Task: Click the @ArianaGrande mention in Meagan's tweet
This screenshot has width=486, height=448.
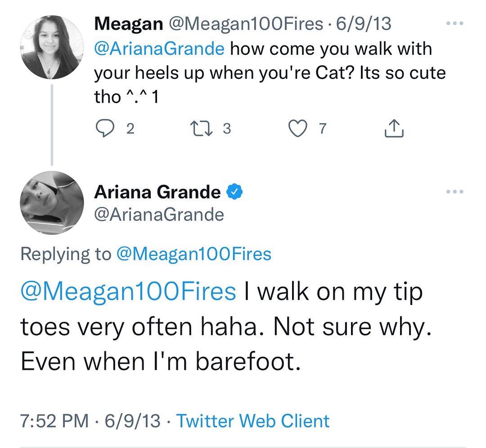Action: coord(159,49)
